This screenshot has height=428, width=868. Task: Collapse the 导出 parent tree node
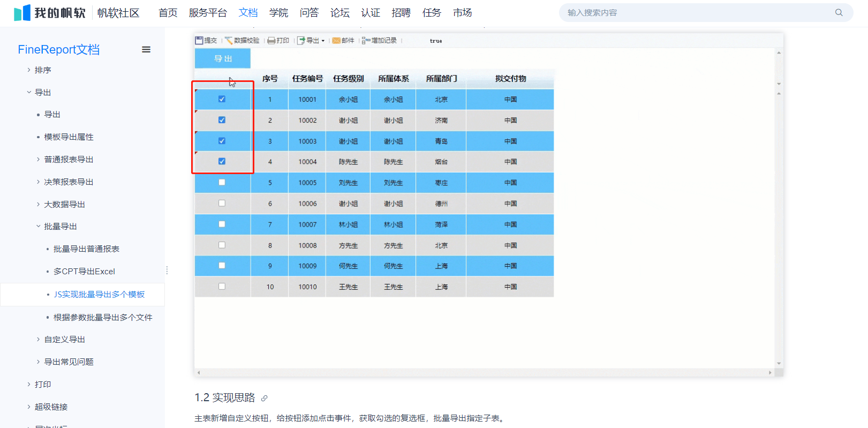pos(29,92)
